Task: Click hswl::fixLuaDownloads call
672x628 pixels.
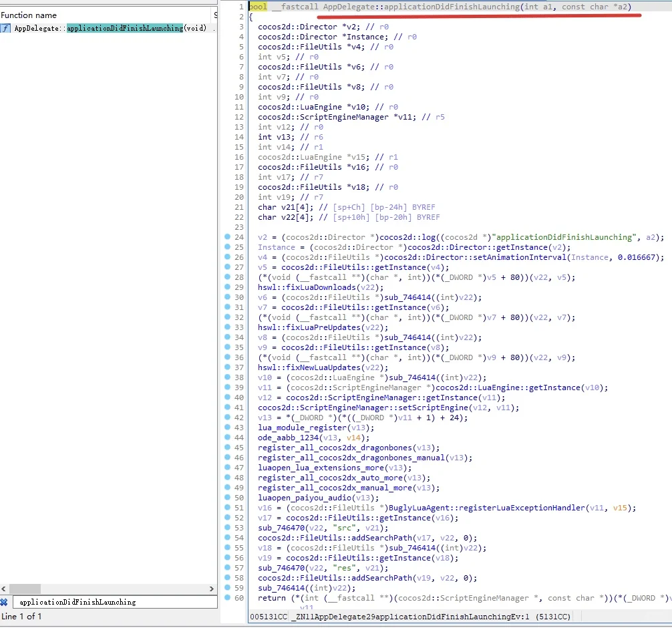Action: (x=307, y=287)
